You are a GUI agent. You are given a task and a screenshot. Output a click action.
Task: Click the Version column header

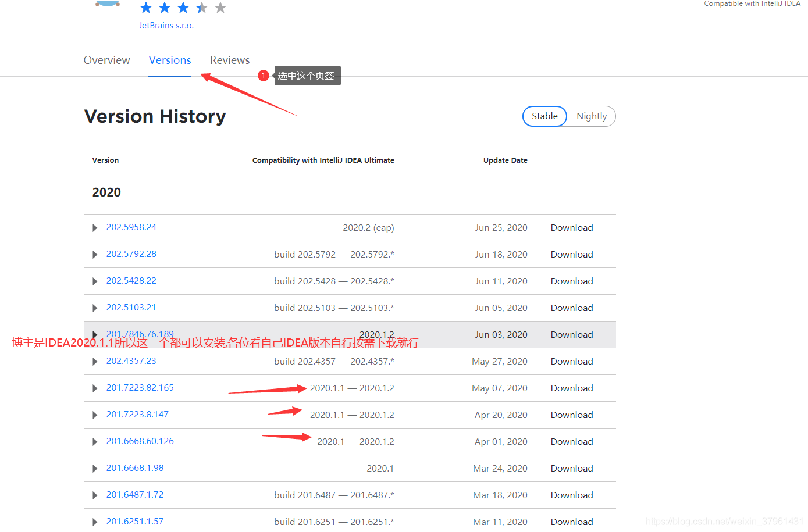105,160
